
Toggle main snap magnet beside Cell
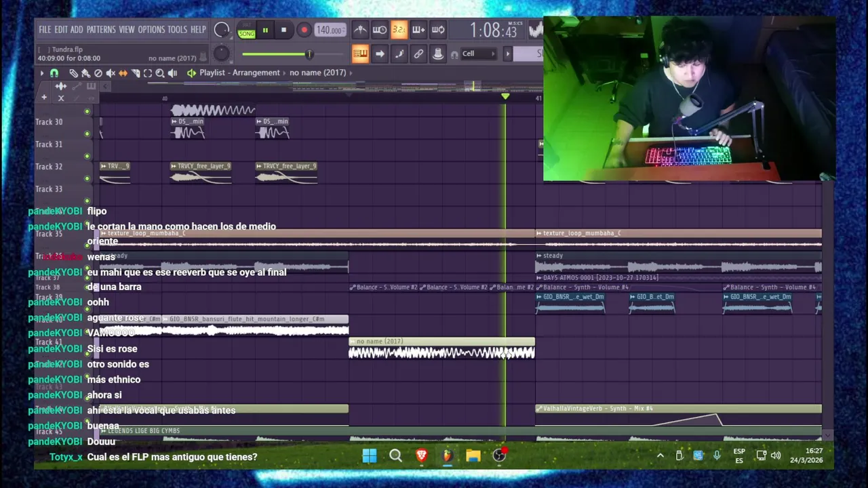tap(454, 54)
